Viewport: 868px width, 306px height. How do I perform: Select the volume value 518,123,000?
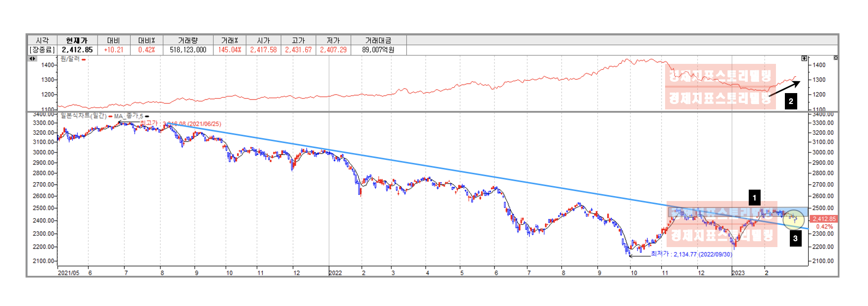pos(188,50)
